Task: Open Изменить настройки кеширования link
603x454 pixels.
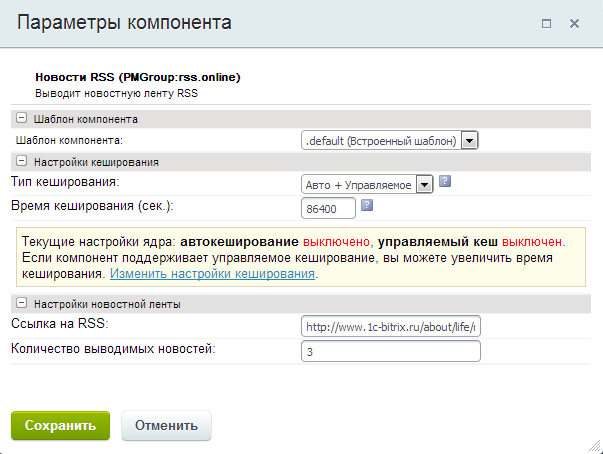Action: (x=212, y=274)
